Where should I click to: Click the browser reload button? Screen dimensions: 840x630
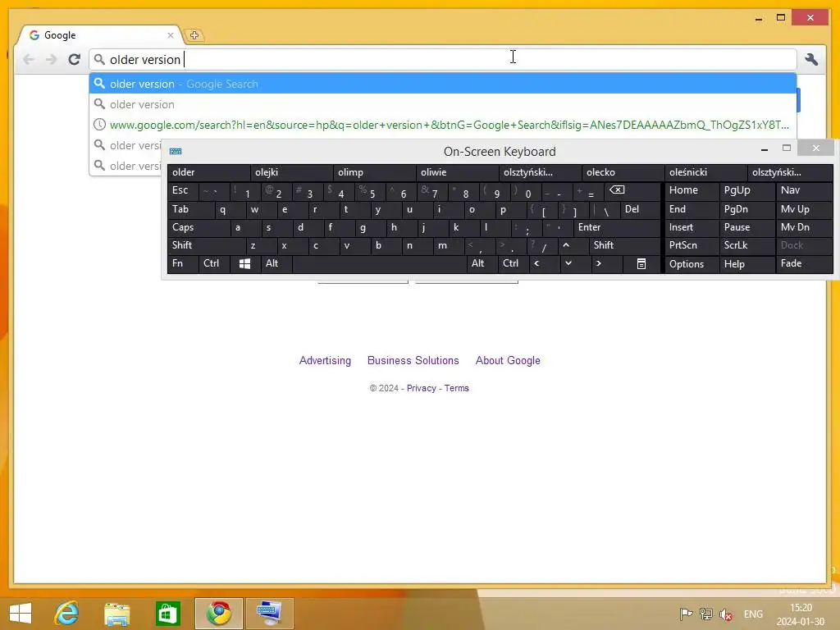click(75, 59)
